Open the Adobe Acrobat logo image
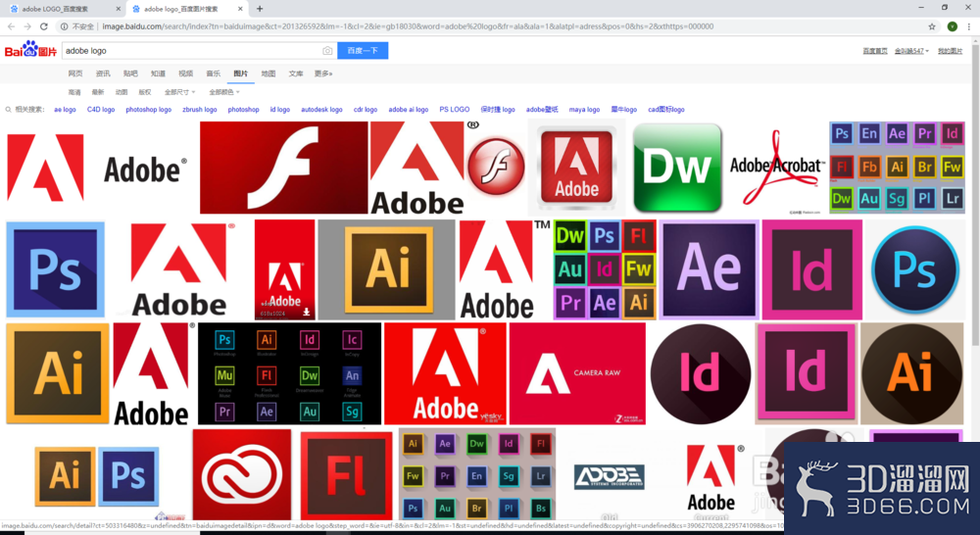980x535 pixels. [777, 168]
